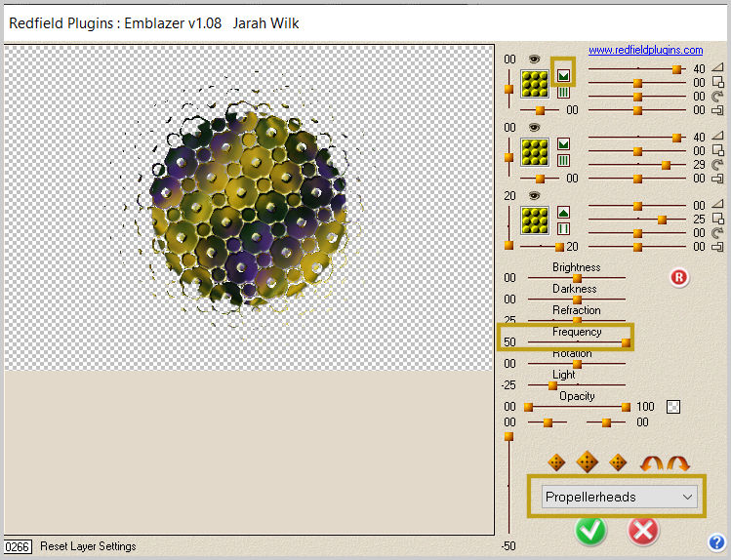Image resolution: width=731 pixels, height=560 pixels.
Task: Click the red X cancel button
Action: (x=643, y=530)
